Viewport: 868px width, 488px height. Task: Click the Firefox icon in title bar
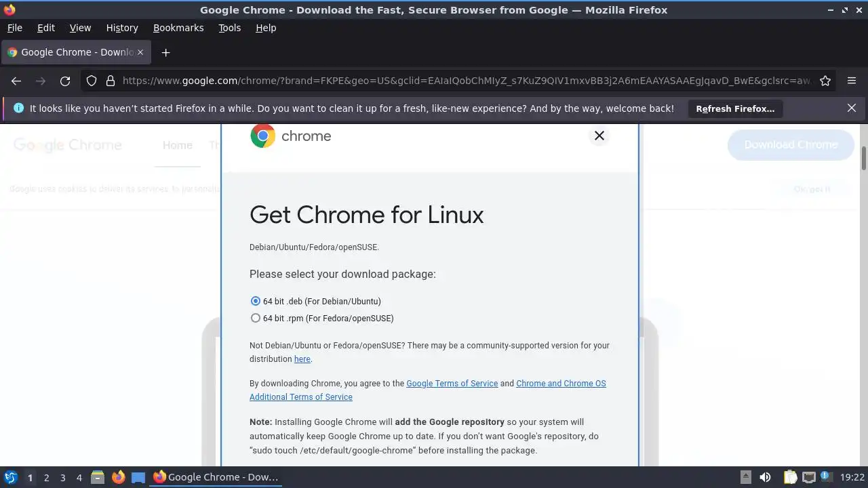tap(9, 9)
